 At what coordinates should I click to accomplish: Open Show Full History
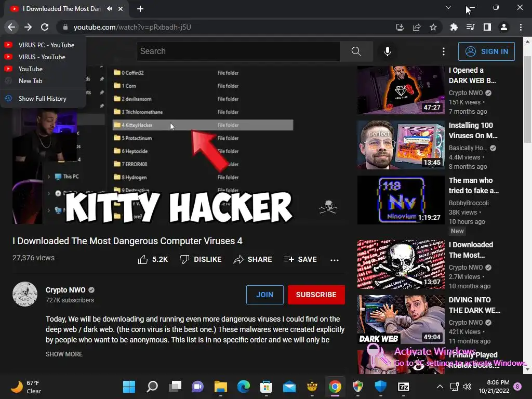43,98
